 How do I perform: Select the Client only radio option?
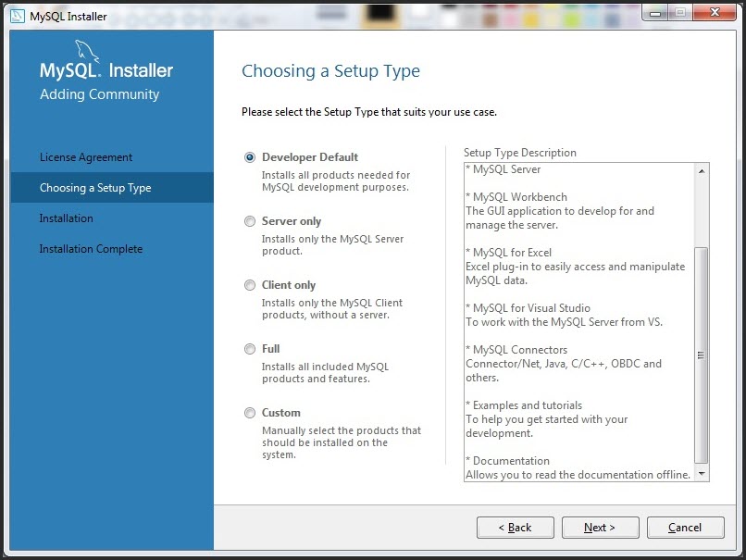click(x=250, y=285)
